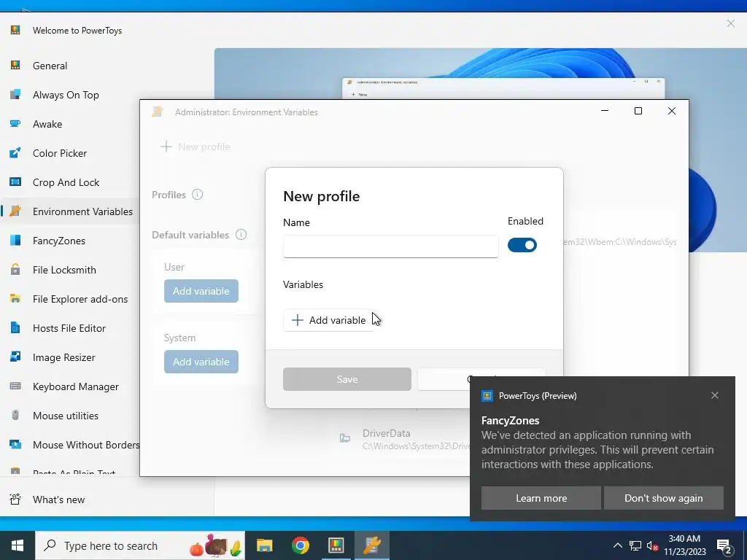Select the Always On Top icon

15,94
